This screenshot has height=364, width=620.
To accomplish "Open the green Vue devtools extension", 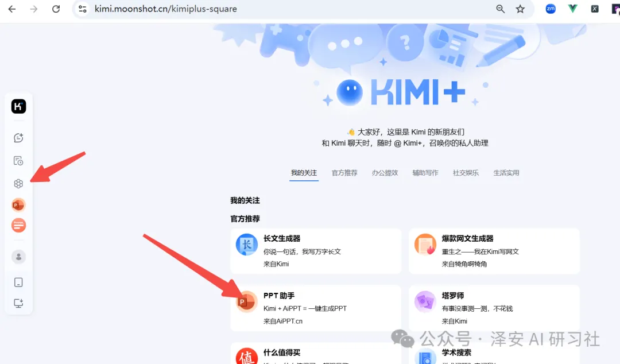I will coord(572,9).
